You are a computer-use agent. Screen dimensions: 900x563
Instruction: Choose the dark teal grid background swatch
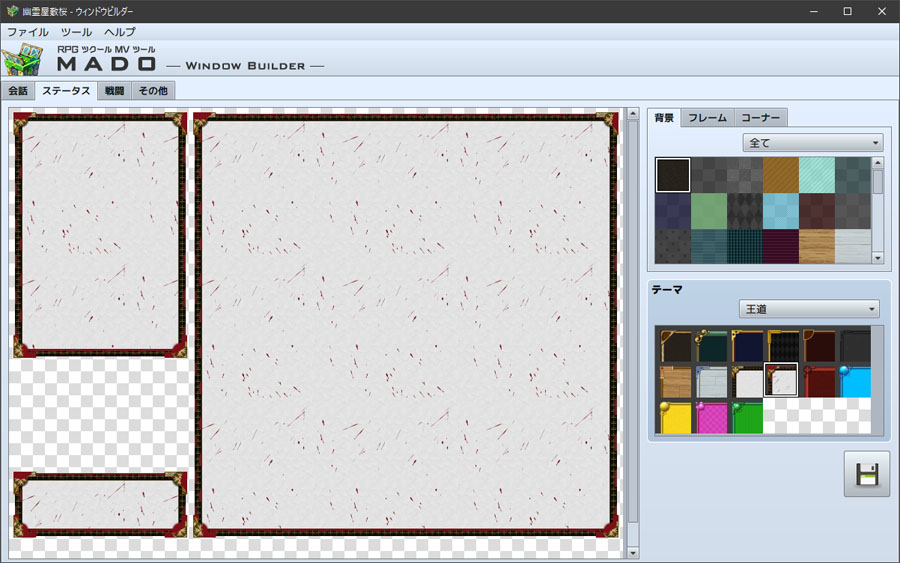[745, 247]
